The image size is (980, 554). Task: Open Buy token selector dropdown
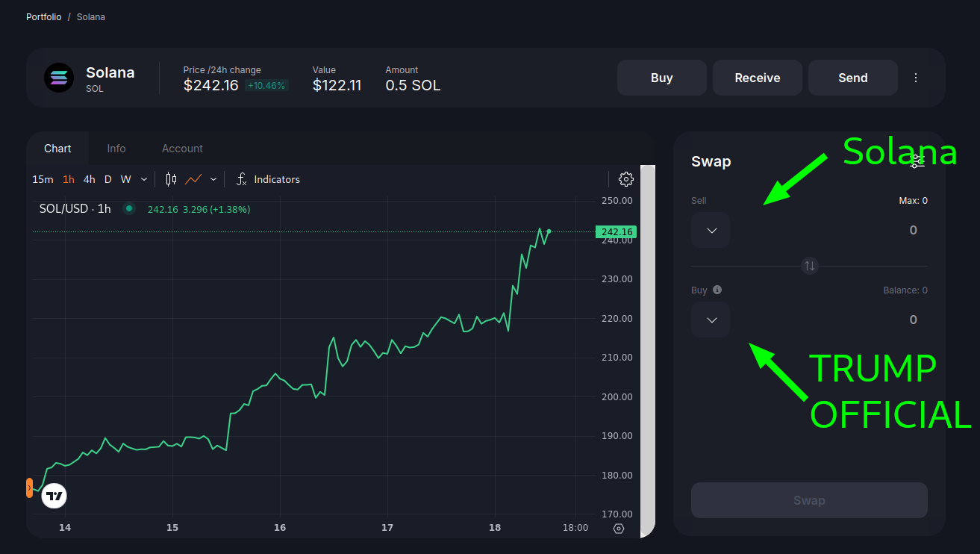711,320
